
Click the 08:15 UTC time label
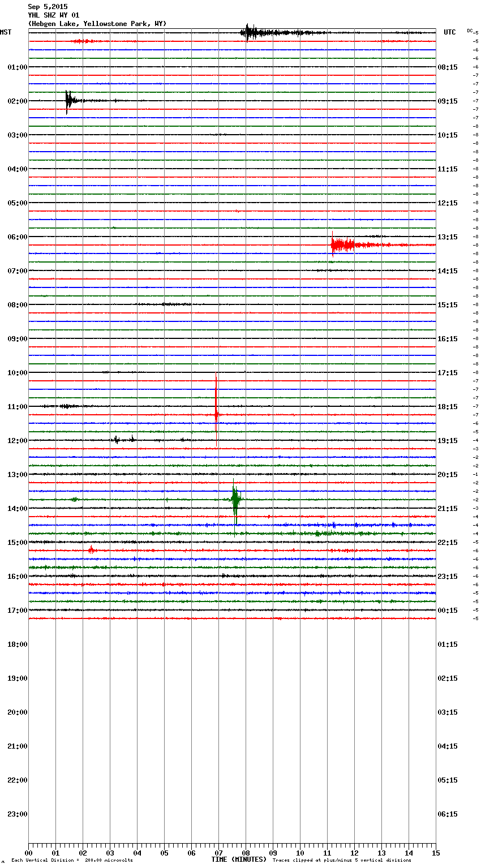point(448,67)
